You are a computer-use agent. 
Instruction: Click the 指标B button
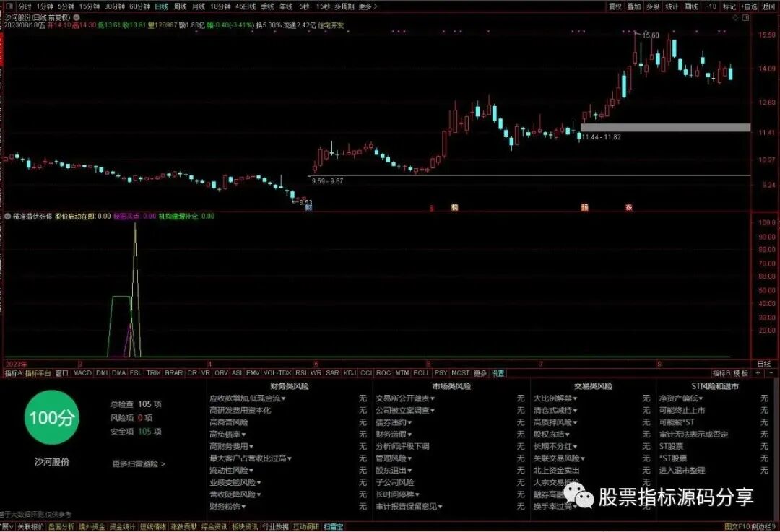tap(721, 373)
